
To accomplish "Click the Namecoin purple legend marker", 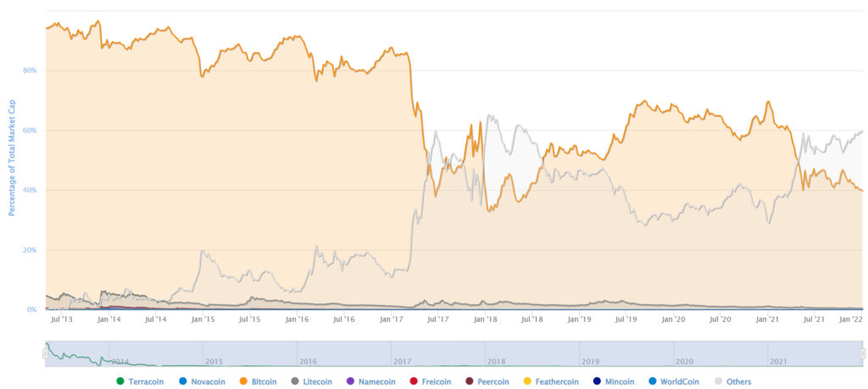I will click(353, 381).
